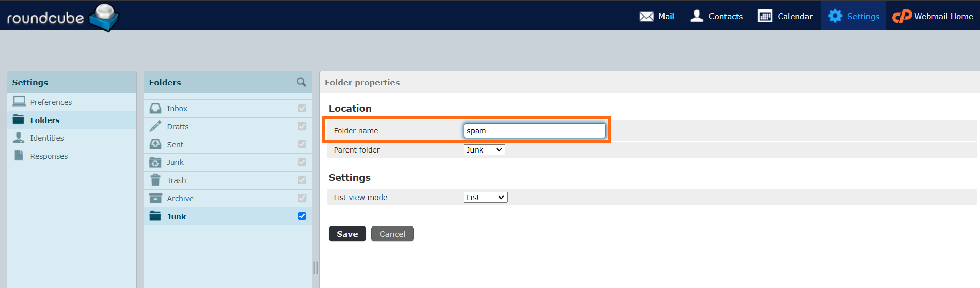Click the Inbox tray icon
Viewport: 980px width, 288px height.
[155, 108]
